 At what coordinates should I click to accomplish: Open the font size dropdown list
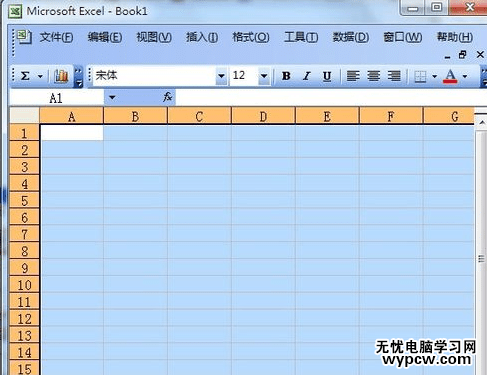264,76
